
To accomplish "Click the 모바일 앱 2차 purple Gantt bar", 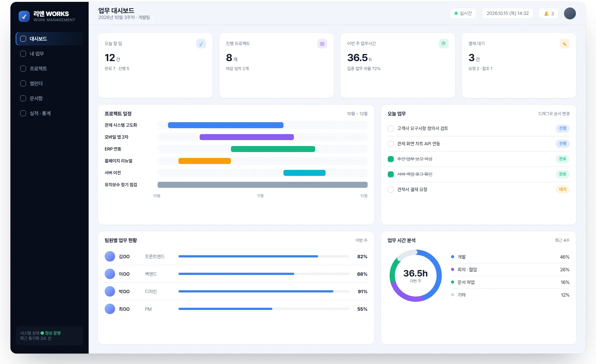I will (247, 137).
